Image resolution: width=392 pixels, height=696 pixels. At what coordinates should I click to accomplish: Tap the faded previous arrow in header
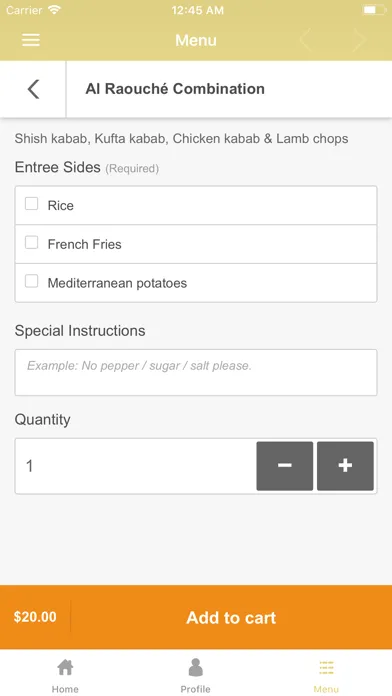(305, 40)
